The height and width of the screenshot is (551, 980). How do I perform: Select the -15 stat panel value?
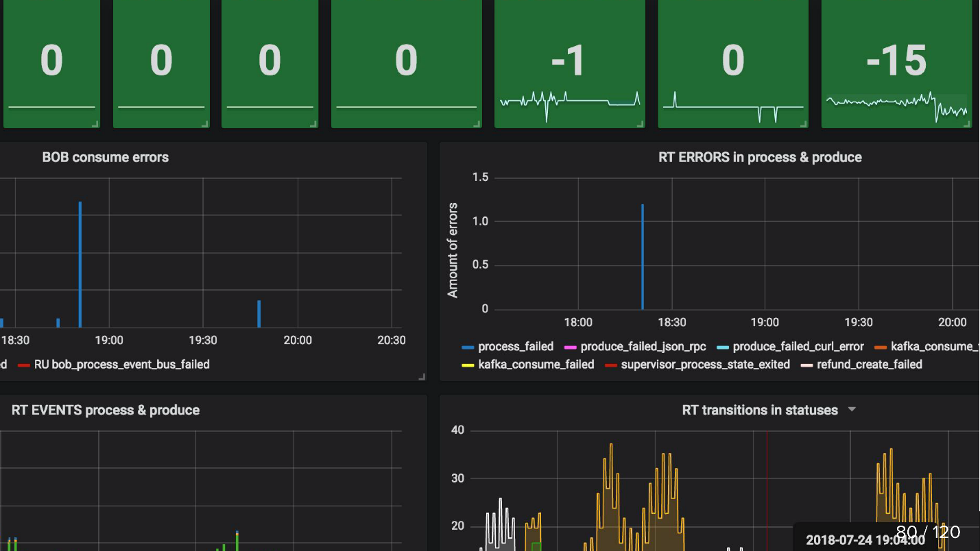[x=896, y=61]
